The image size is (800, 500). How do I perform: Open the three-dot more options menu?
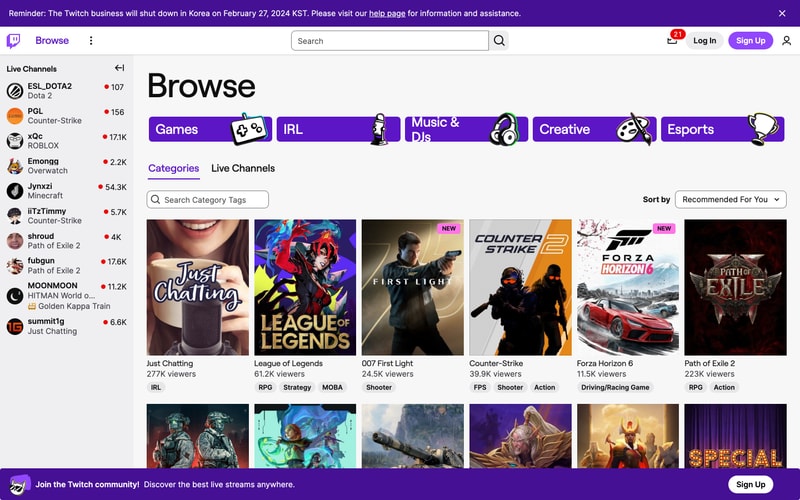tap(91, 41)
